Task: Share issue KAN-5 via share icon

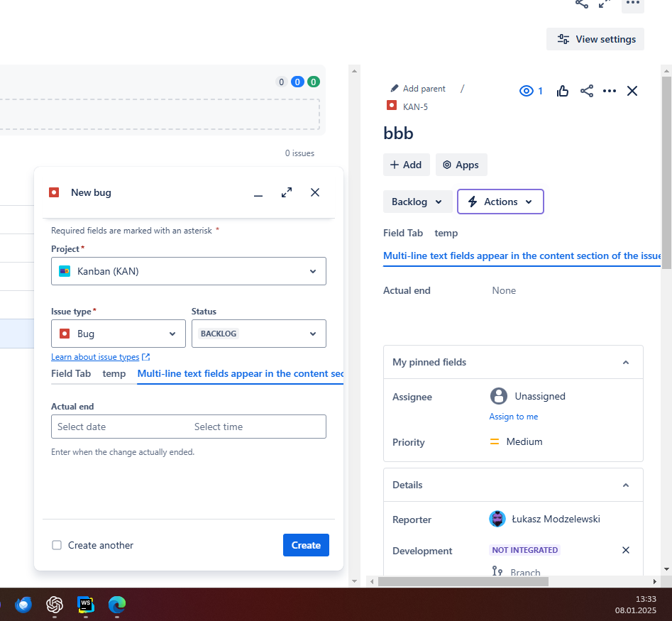Action: [587, 91]
